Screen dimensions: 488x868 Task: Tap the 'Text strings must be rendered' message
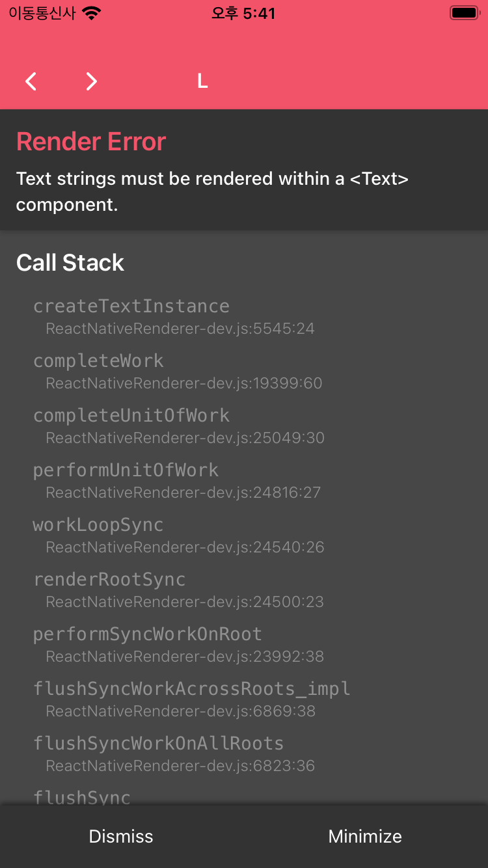pos(212,191)
